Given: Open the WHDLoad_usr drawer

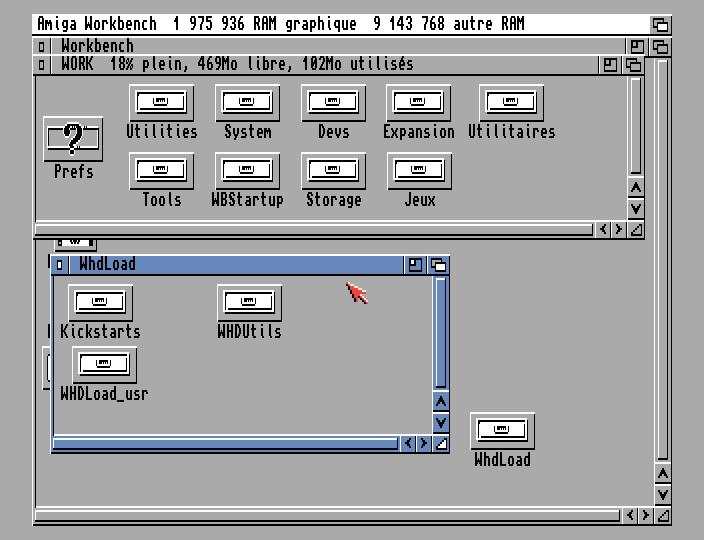Looking at the screenshot, I should [104, 364].
